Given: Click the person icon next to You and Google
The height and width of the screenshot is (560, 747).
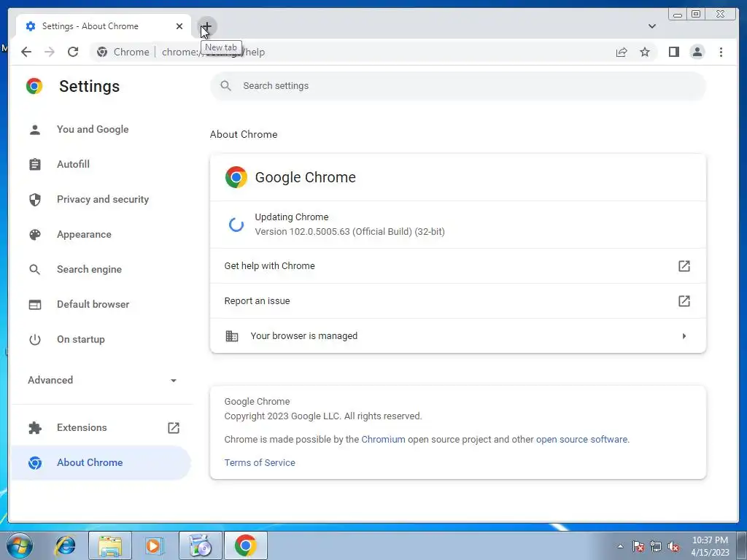Looking at the screenshot, I should (x=35, y=130).
